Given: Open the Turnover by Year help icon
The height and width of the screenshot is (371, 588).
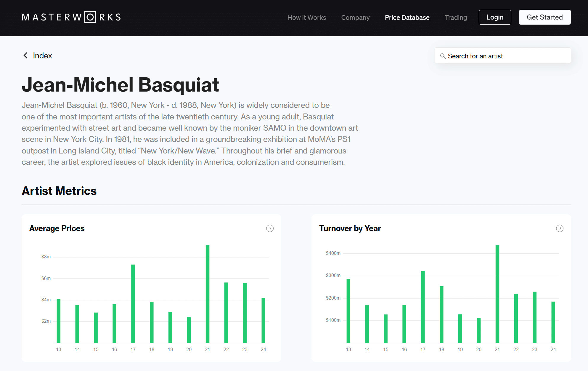Looking at the screenshot, I should click(560, 228).
